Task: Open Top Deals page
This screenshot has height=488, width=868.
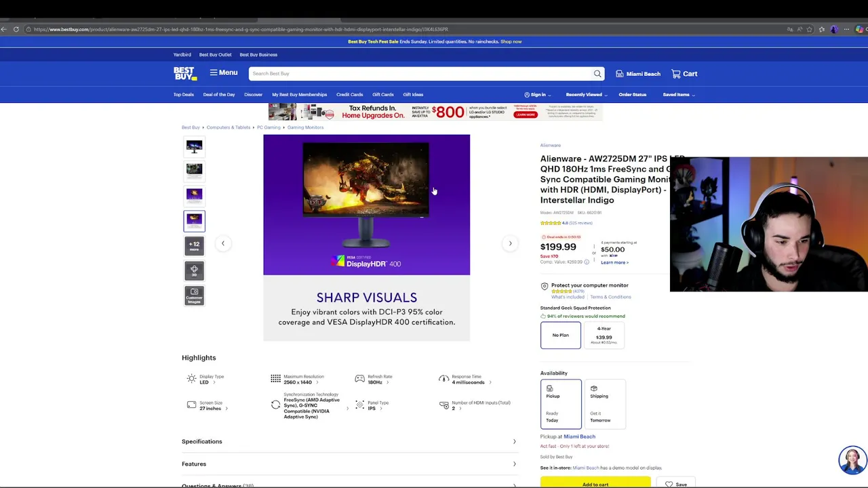Action: pos(184,95)
